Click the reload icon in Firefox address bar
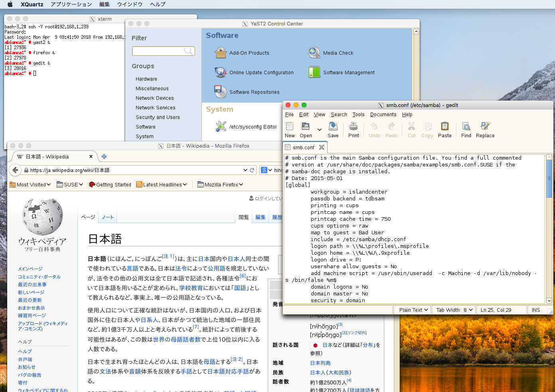Screen dimensions: 555x392 click(x=252, y=170)
